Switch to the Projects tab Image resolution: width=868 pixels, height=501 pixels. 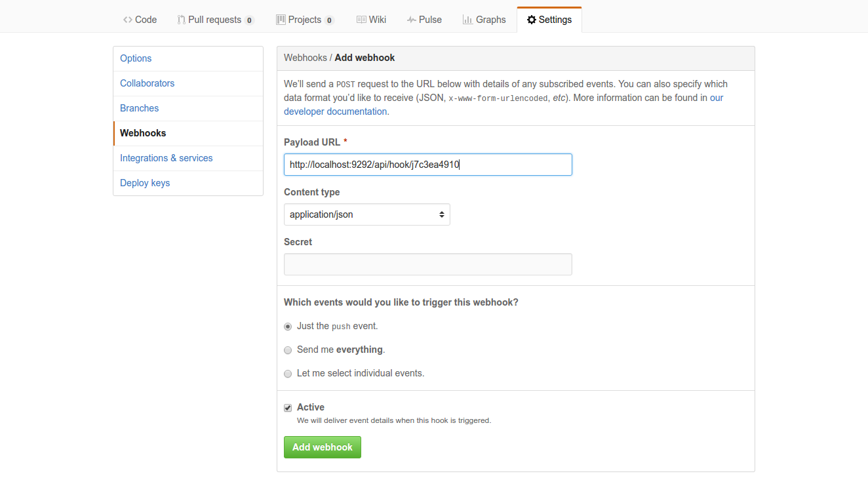(305, 20)
